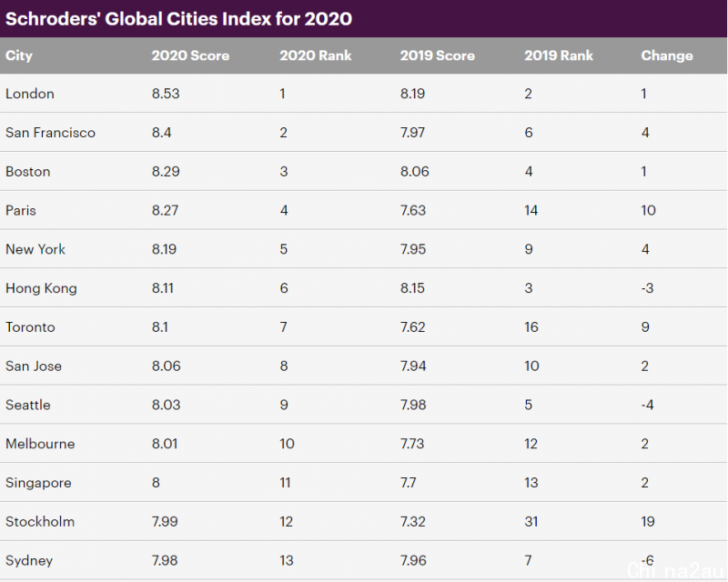Click New York's 2020 score of 8.19
This screenshot has width=728, height=582.
click(165, 249)
